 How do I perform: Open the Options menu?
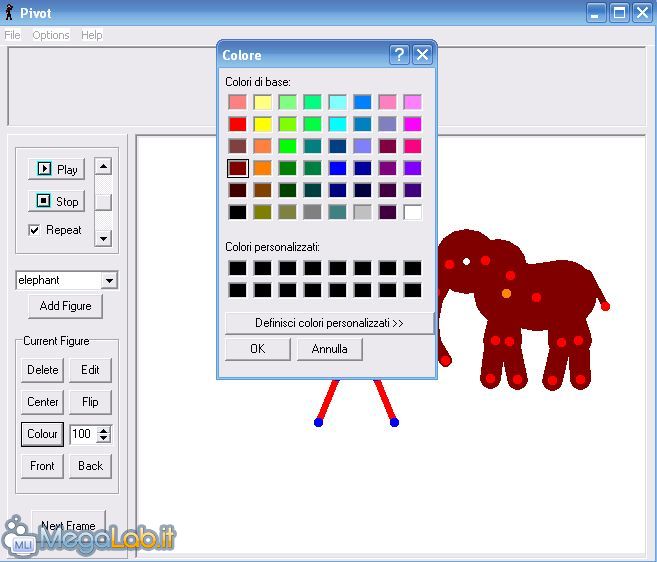(x=51, y=35)
